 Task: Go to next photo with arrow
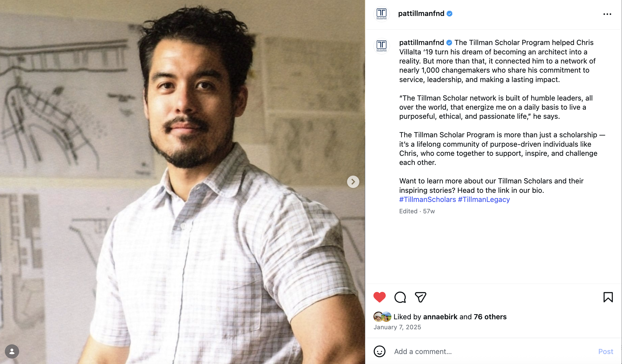(353, 182)
